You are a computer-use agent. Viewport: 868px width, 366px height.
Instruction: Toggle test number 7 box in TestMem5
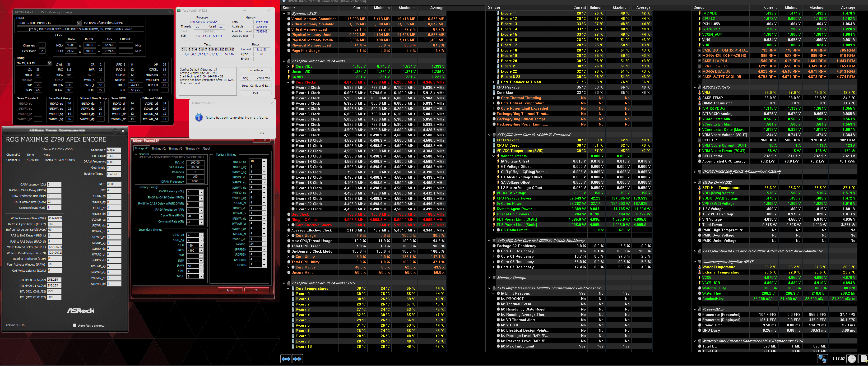206,49
